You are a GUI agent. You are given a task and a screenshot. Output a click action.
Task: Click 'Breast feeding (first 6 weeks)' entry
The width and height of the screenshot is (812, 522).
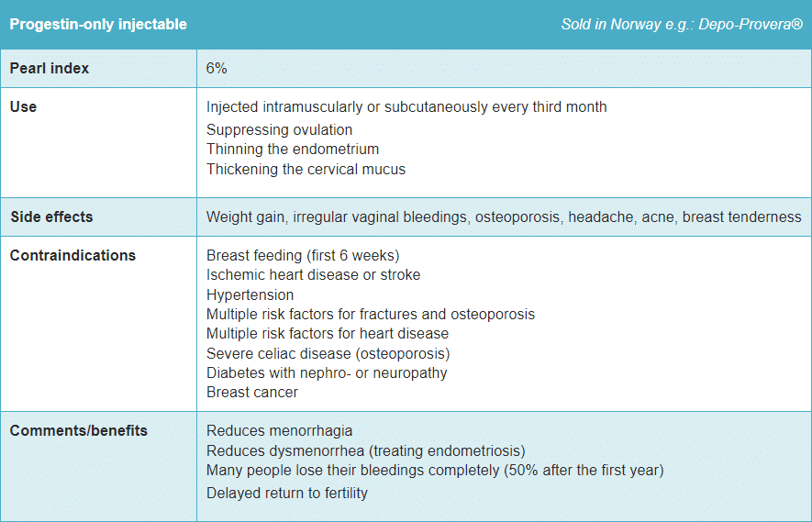303,255
